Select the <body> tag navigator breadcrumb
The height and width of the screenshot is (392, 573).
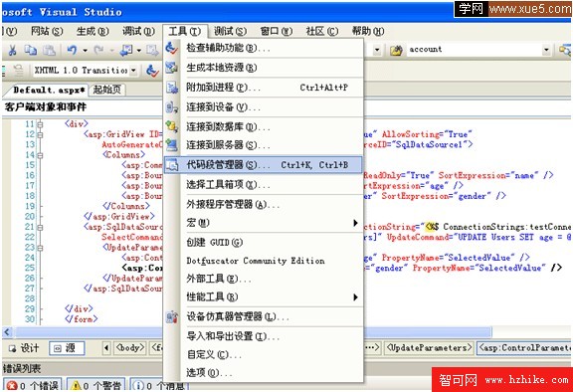130,348
